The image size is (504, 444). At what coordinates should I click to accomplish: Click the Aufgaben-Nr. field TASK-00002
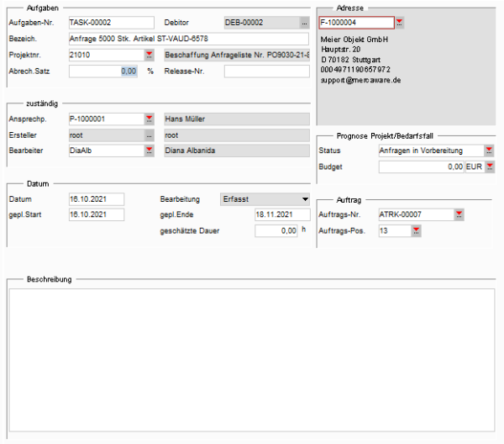click(111, 23)
